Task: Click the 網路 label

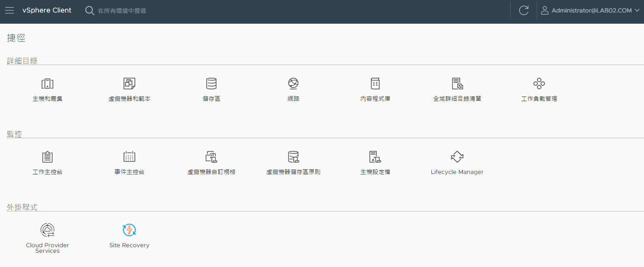Action: pos(293,99)
